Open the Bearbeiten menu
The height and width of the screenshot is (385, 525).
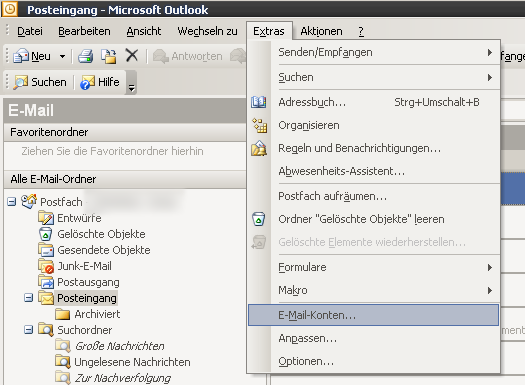tap(84, 31)
